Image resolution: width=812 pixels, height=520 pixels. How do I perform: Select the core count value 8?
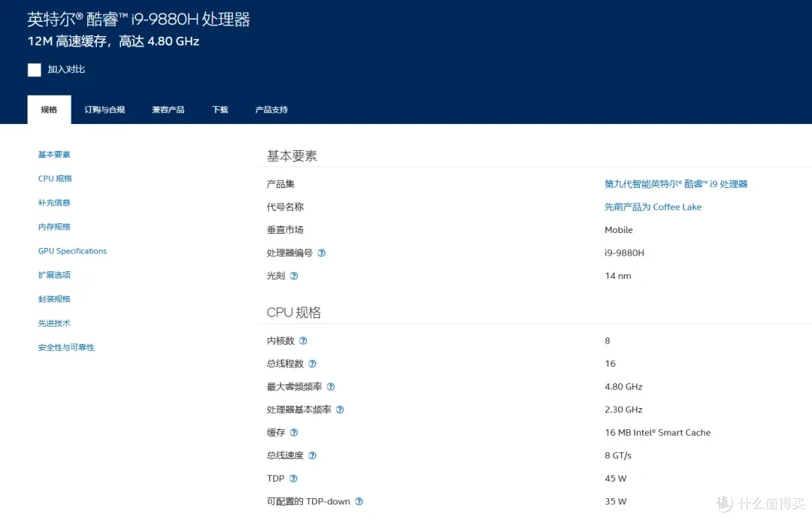(607, 340)
